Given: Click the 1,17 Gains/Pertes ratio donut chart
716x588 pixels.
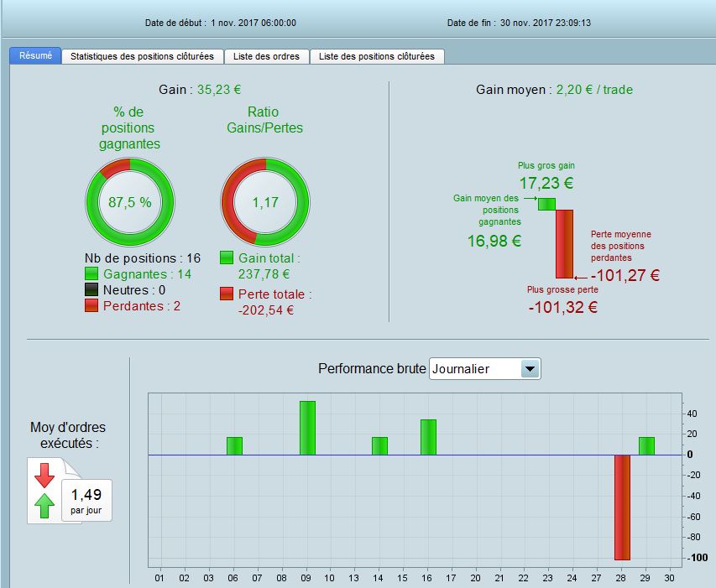Looking at the screenshot, I should click(265, 202).
